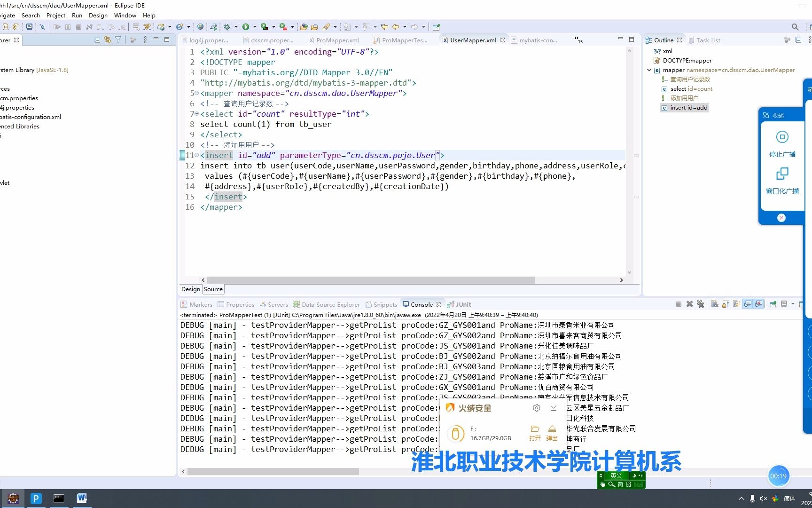Viewport: 812px width, 508px height.
Task: Click Clear Console icon
Action: [x=715, y=304]
